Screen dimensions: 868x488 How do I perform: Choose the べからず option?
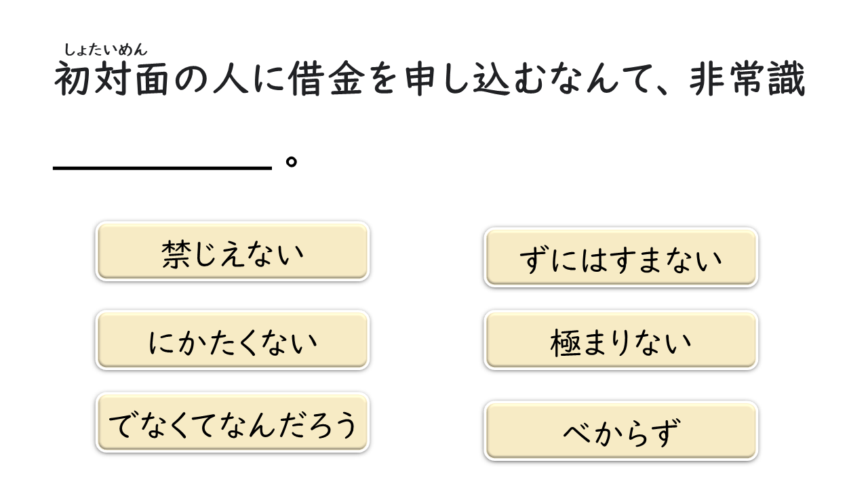click(620, 431)
